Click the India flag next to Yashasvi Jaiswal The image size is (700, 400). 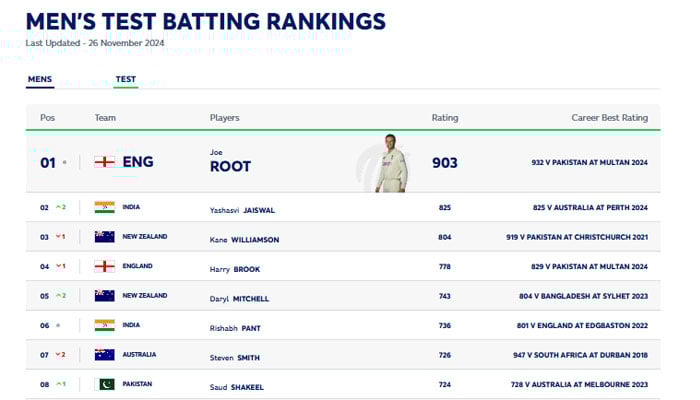point(104,208)
